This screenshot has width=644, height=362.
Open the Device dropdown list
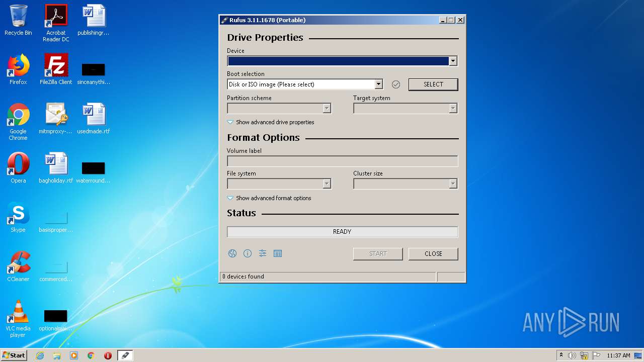tap(453, 61)
